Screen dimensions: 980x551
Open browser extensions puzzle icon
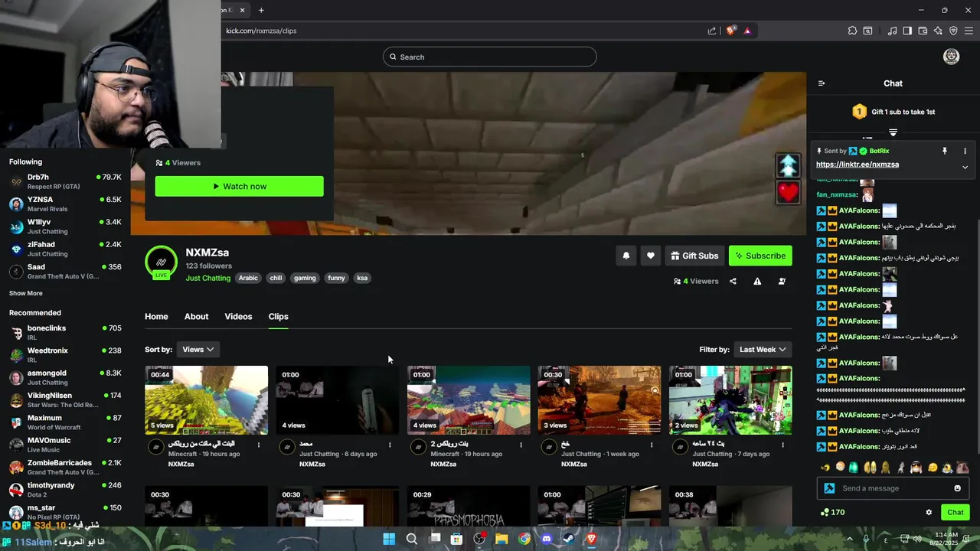pos(852,31)
